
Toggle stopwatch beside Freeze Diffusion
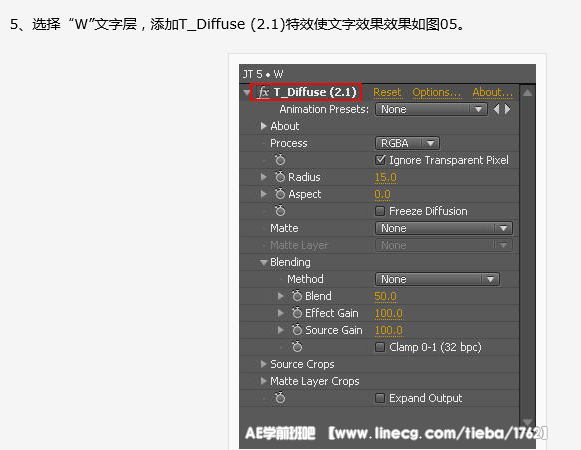coord(280,211)
